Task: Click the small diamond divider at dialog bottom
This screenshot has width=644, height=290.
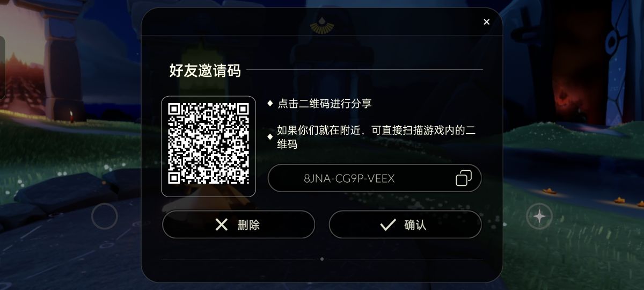Action: click(x=322, y=259)
